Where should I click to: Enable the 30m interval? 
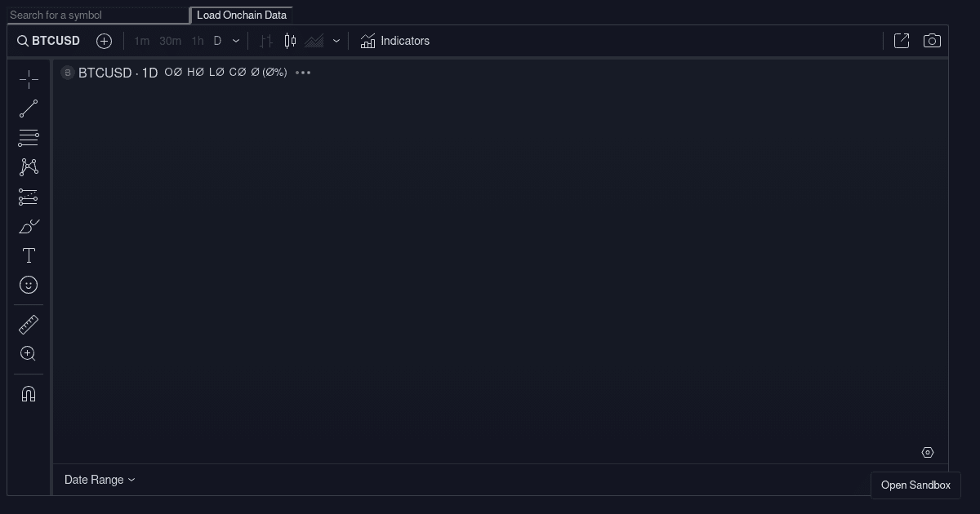coord(170,41)
